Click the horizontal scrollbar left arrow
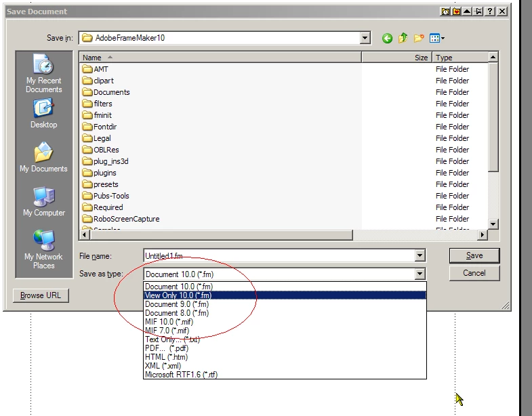This screenshot has width=532, height=416. [x=85, y=234]
